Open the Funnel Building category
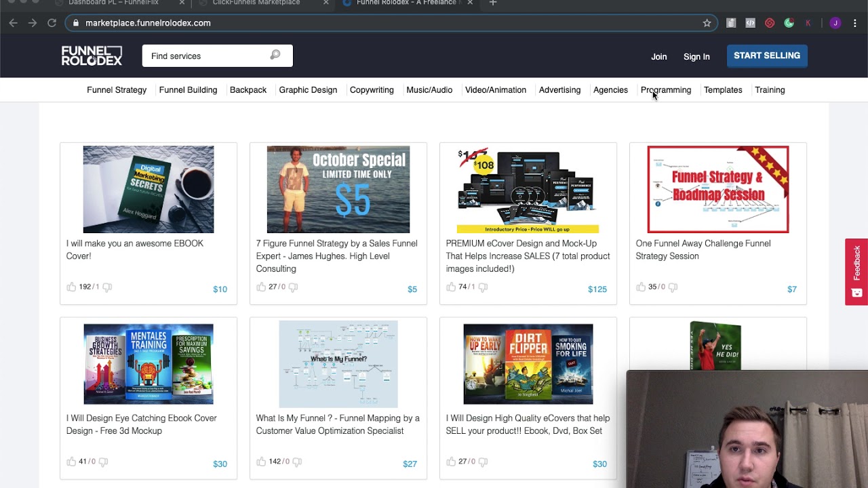The height and width of the screenshot is (488, 868). pyautogui.click(x=188, y=89)
